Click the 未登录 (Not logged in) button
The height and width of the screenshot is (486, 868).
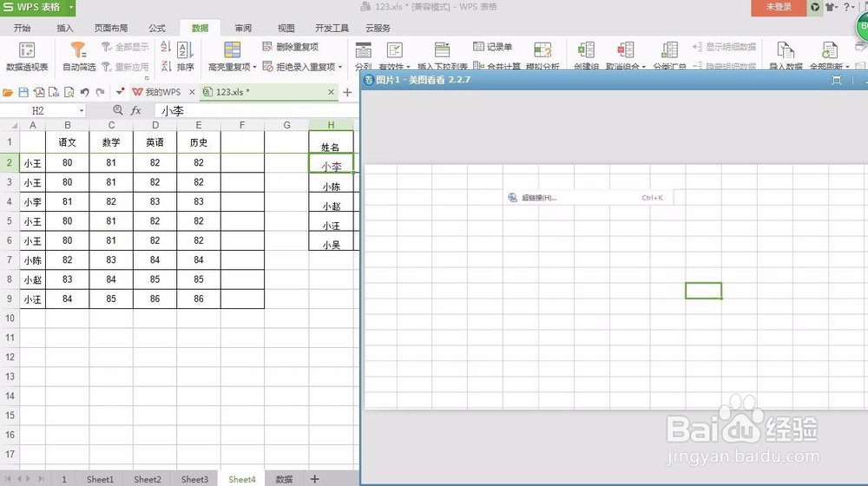tap(779, 7)
